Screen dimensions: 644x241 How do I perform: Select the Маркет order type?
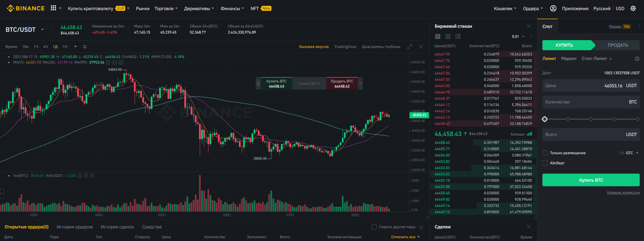click(569, 59)
